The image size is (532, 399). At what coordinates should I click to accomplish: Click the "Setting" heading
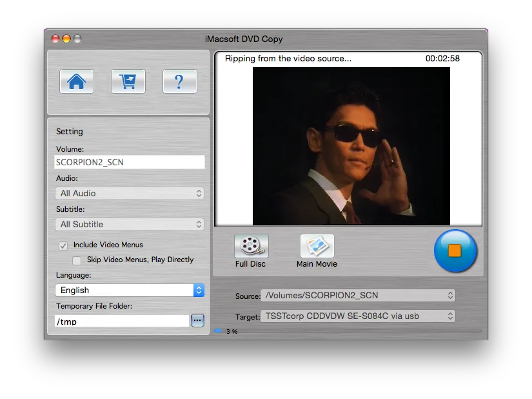70,132
